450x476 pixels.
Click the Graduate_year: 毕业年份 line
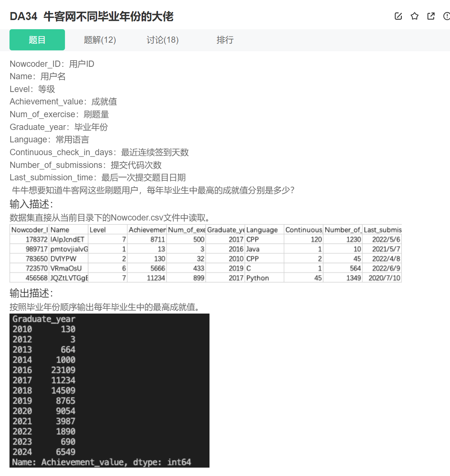click(59, 127)
